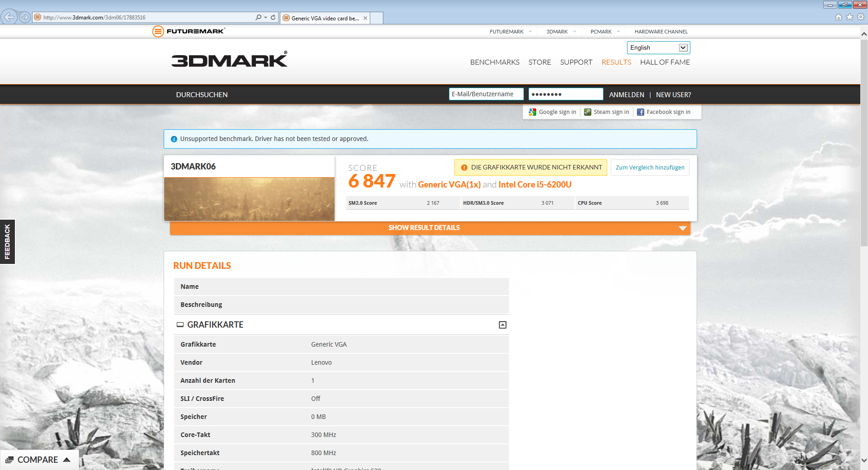Viewport: 868px width, 470px height.
Task: Click the Compare button label
Action: coord(38,460)
